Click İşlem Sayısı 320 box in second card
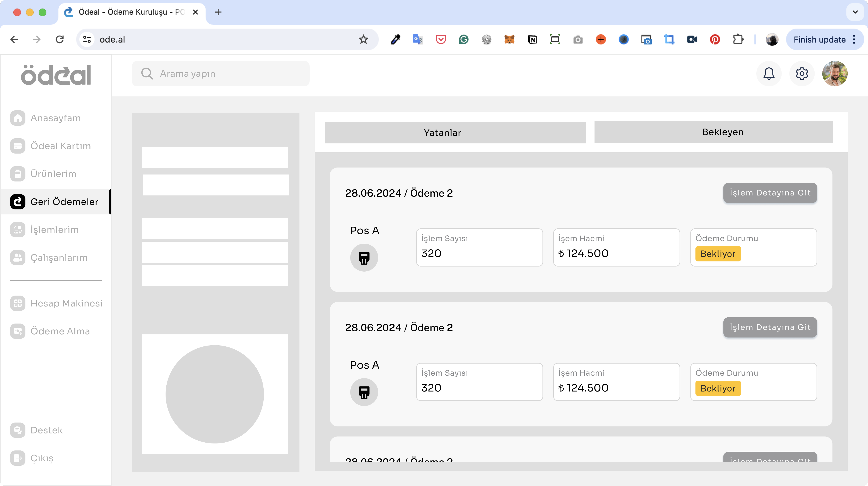The image size is (868, 486). (x=479, y=382)
